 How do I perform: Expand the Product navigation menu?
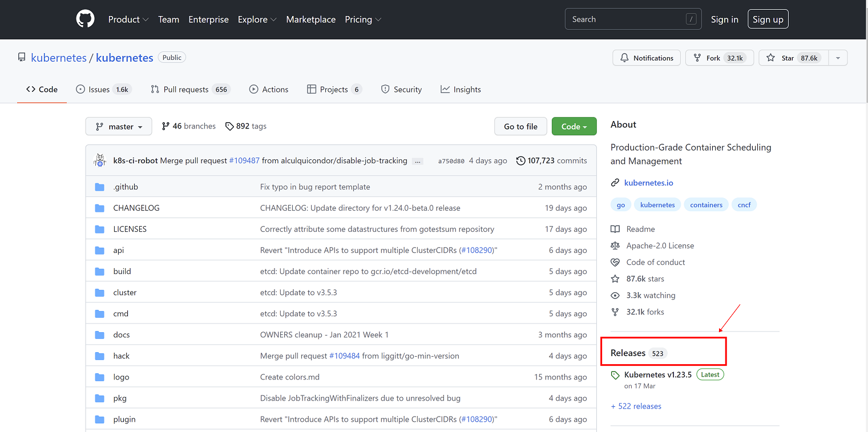pos(128,19)
